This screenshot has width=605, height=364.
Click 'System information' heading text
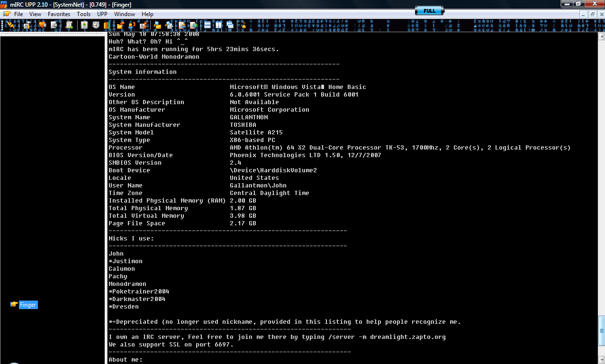coord(143,72)
